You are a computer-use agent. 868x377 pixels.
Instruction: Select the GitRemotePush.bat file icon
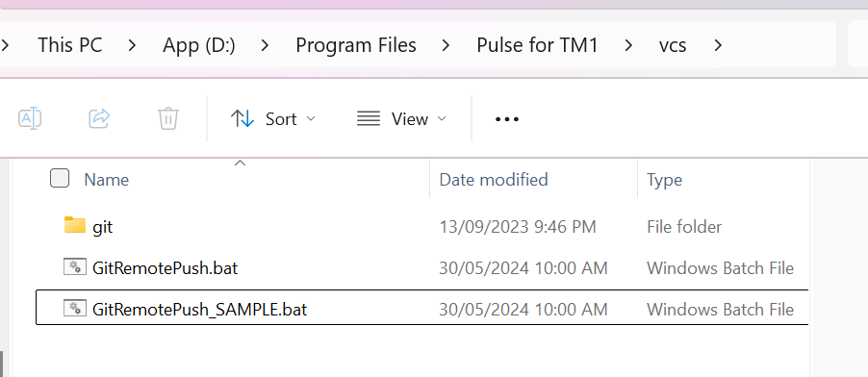[75, 267]
